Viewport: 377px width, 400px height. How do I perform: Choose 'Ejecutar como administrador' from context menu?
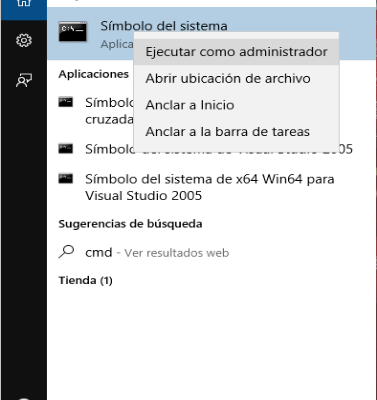pos(236,52)
